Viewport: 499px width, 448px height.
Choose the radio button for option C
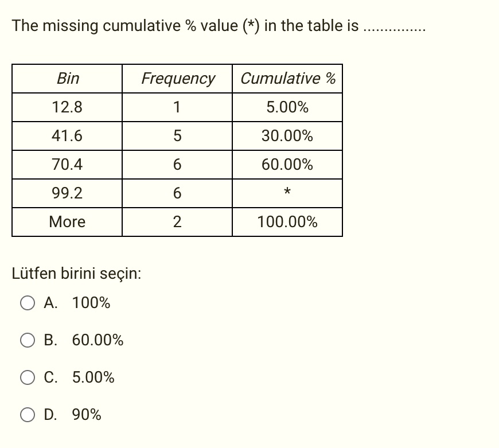(28, 377)
